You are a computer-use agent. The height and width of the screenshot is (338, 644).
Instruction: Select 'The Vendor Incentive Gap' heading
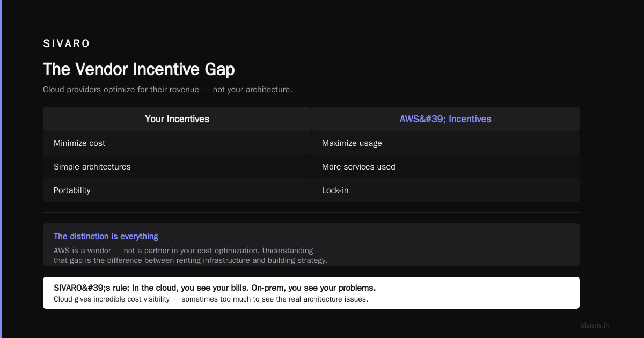point(138,69)
